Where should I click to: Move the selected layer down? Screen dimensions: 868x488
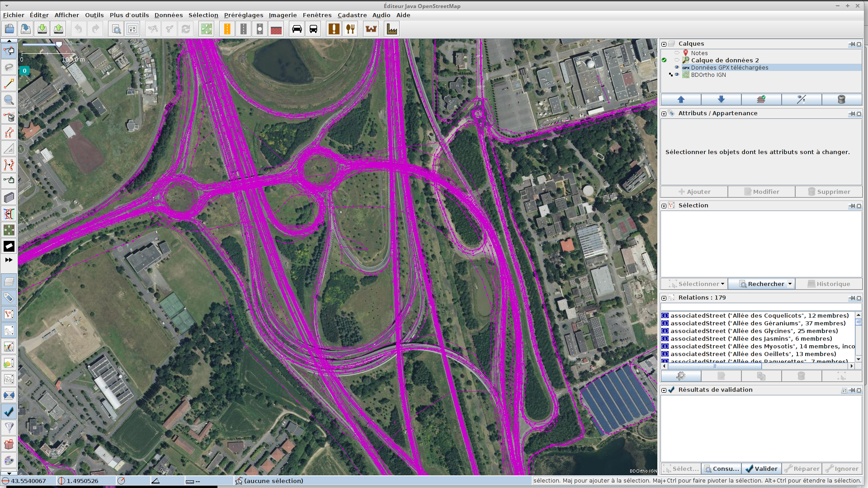click(721, 99)
